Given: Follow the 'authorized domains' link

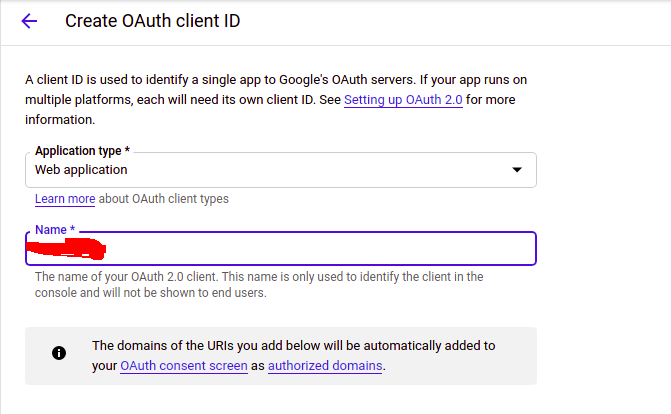Looking at the screenshot, I should pyautogui.click(x=325, y=366).
